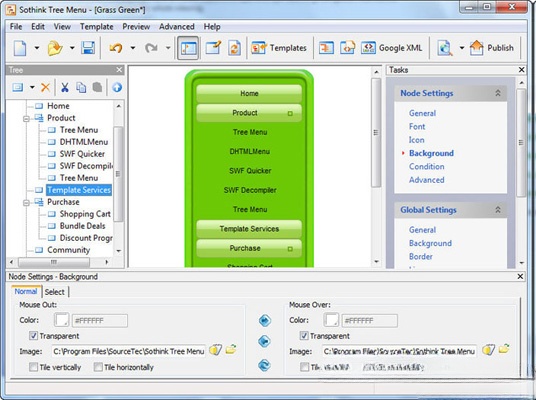Open the Font link under Node Settings
The height and width of the screenshot is (400, 536).
pos(417,126)
